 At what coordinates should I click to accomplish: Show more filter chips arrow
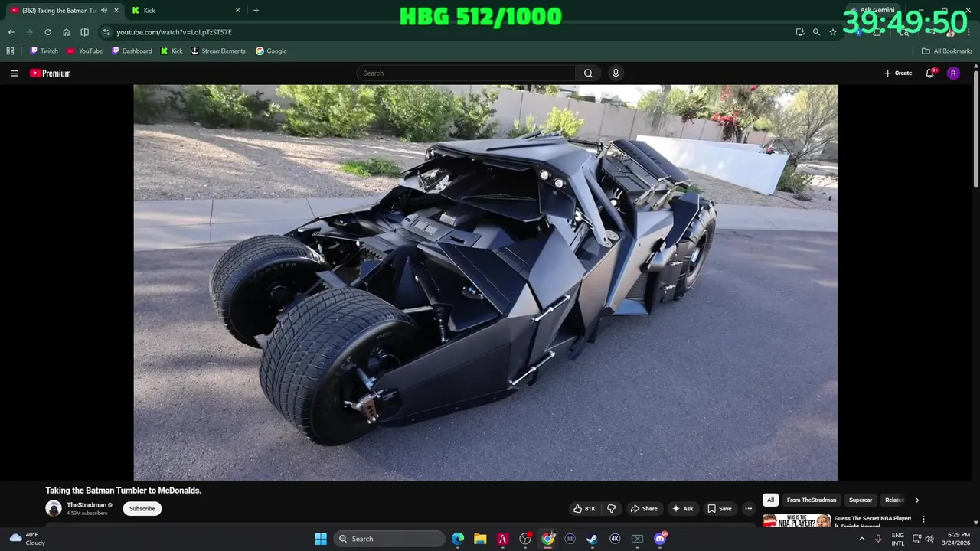coord(916,500)
